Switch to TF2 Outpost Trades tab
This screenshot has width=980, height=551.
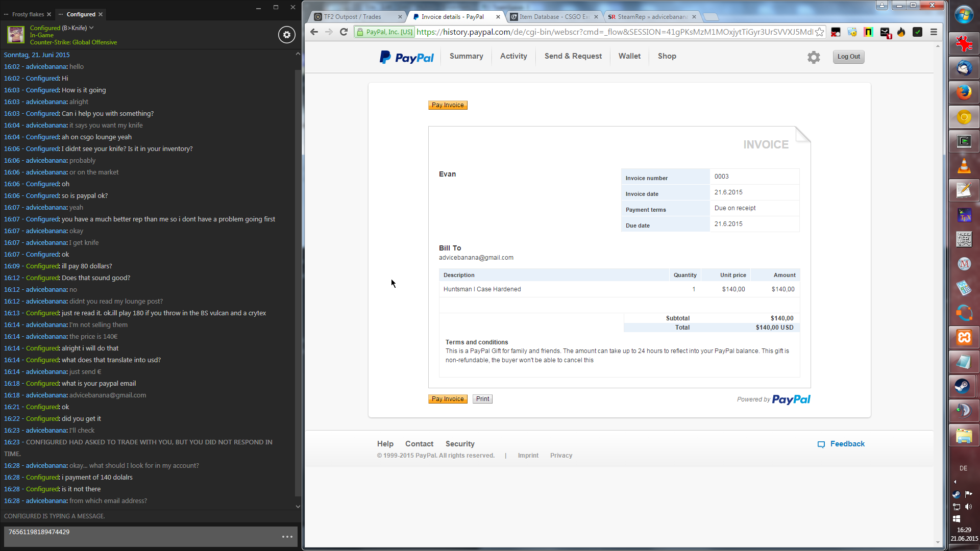pyautogui.click(x=352, y=17)
